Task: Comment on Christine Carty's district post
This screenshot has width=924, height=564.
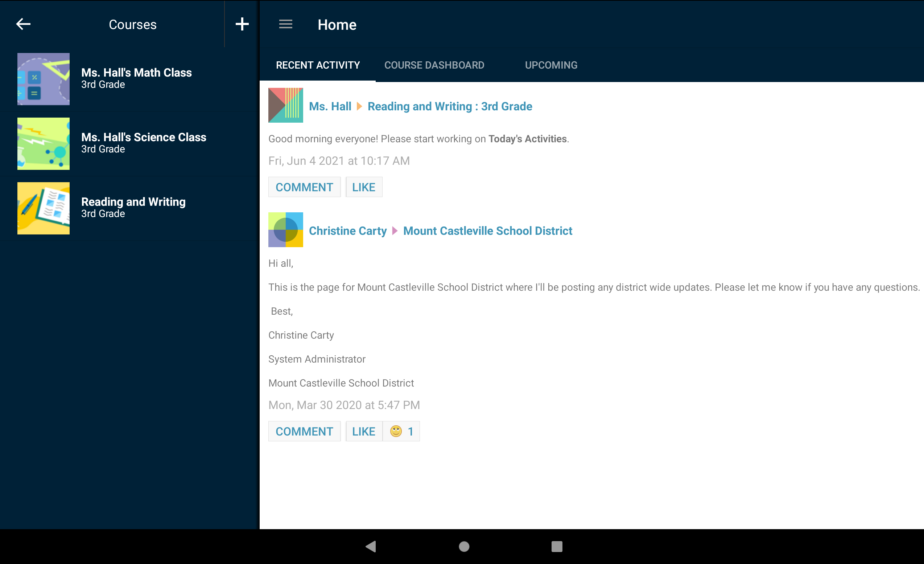Action: pos(304,431)
